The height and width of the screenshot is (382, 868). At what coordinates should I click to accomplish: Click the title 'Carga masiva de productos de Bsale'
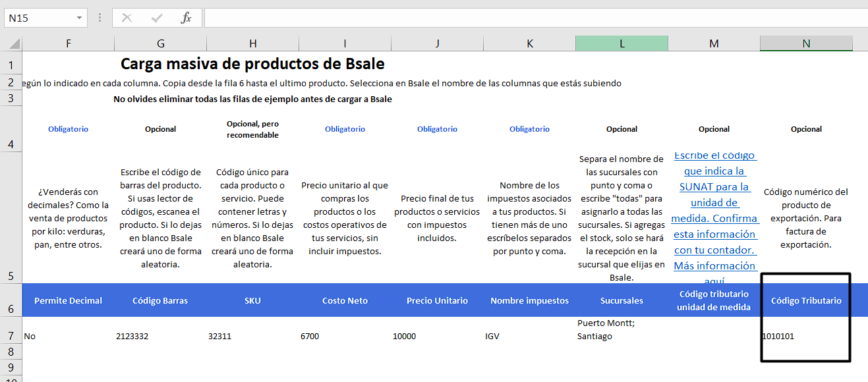point(252,64)
